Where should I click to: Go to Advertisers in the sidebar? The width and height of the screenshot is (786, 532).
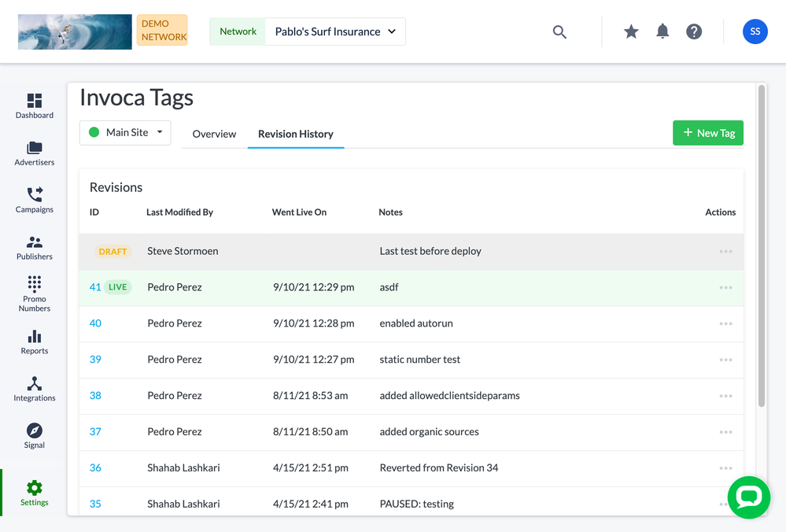tap(34, 153)
